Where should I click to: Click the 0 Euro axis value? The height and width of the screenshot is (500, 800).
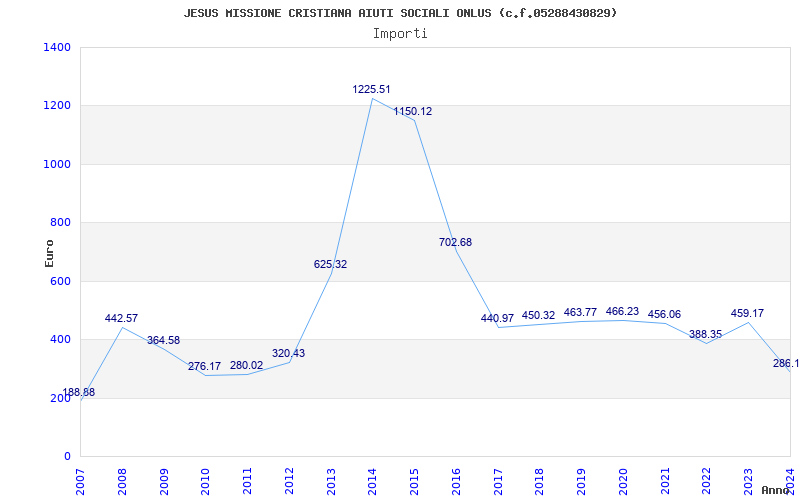pos(67,456)
